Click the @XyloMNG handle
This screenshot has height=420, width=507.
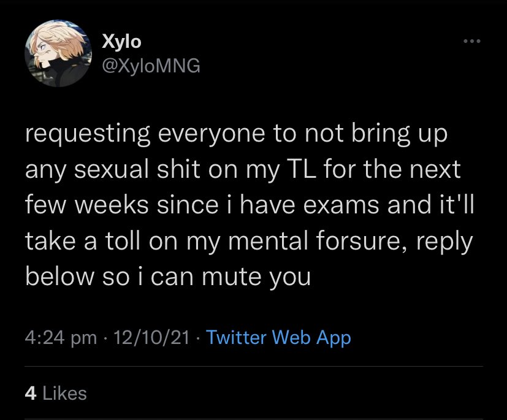coord(150,66)
